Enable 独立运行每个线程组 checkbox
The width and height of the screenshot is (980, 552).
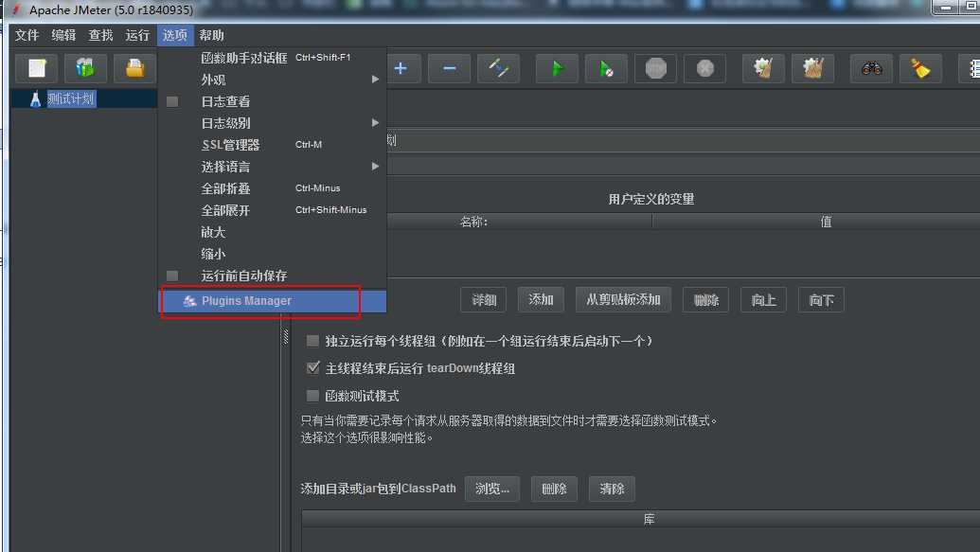[x=312, y=341]
